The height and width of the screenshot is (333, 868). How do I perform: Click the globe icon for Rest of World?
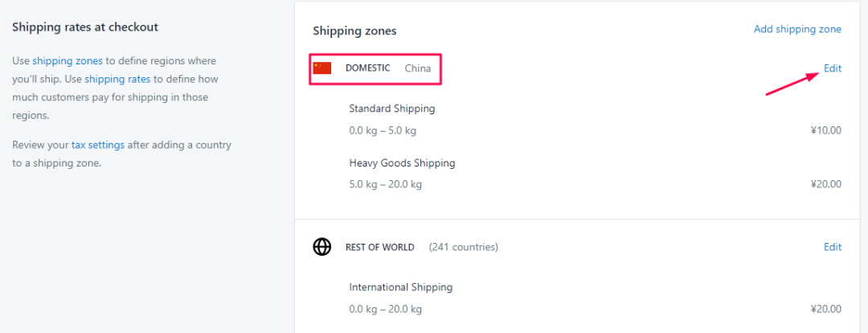[321, 247]
